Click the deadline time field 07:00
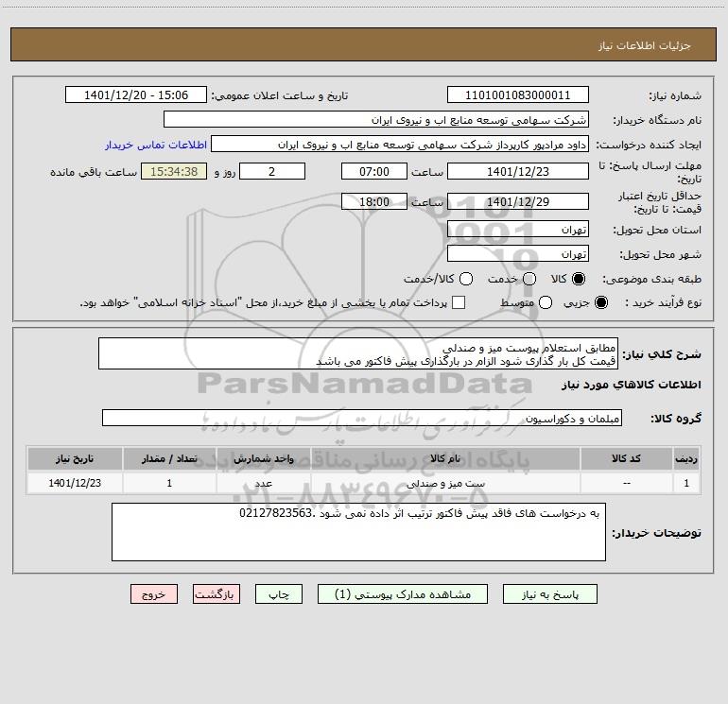Screen dimensions: 728x704 pos(374,171)
